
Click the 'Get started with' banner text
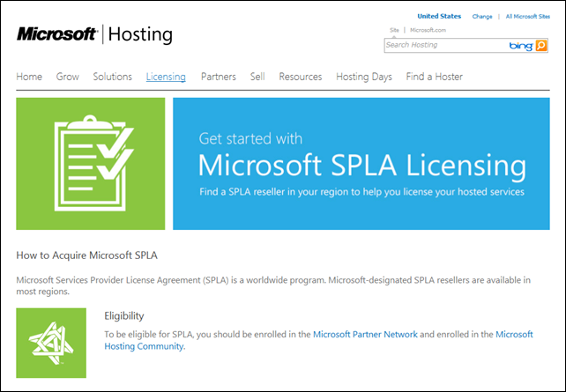tap(250, 139)
